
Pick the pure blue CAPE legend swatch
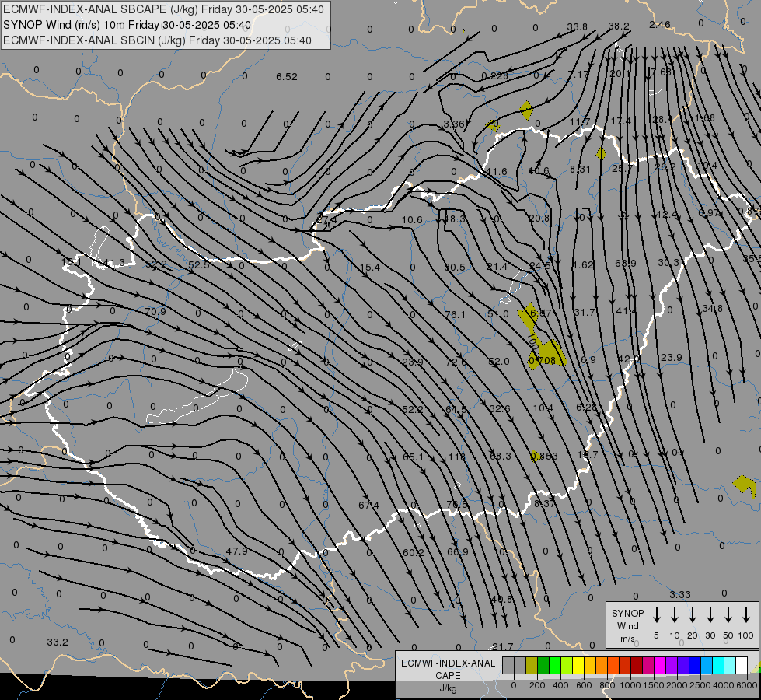pos(694,665)
